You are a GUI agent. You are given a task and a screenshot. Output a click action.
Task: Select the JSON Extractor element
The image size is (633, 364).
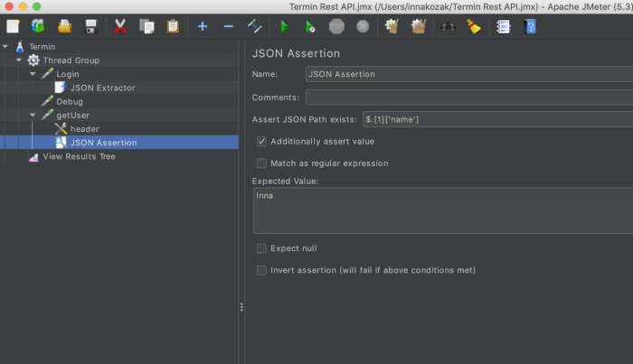[x=102, y=88]
